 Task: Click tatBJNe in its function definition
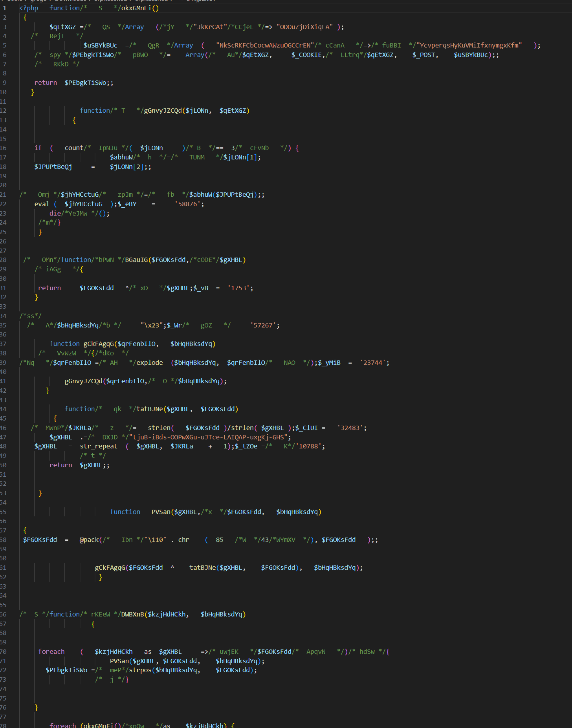pyautogui.click(x=150, y=409)
